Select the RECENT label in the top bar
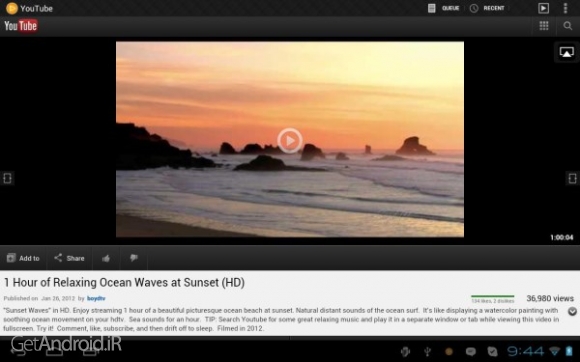The width and height of the screenshot is (580, 362). (x=494, y=8)
